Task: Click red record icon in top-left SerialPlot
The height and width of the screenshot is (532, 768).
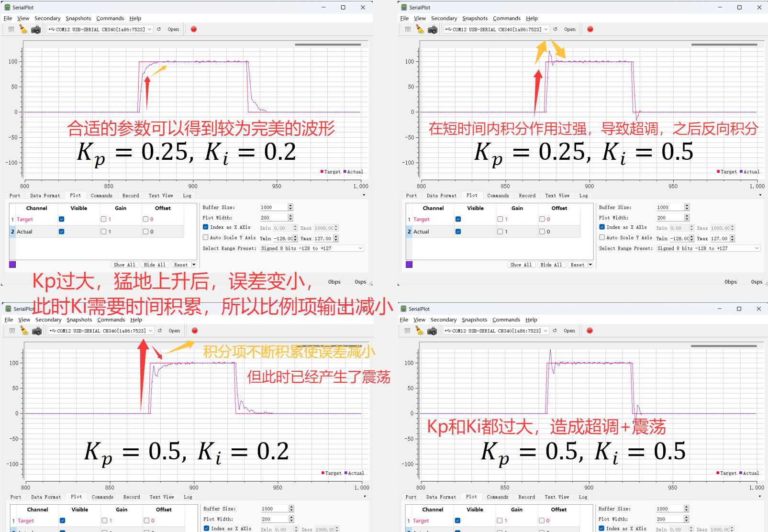Action: pyautogui.click(x=194, y=29)
